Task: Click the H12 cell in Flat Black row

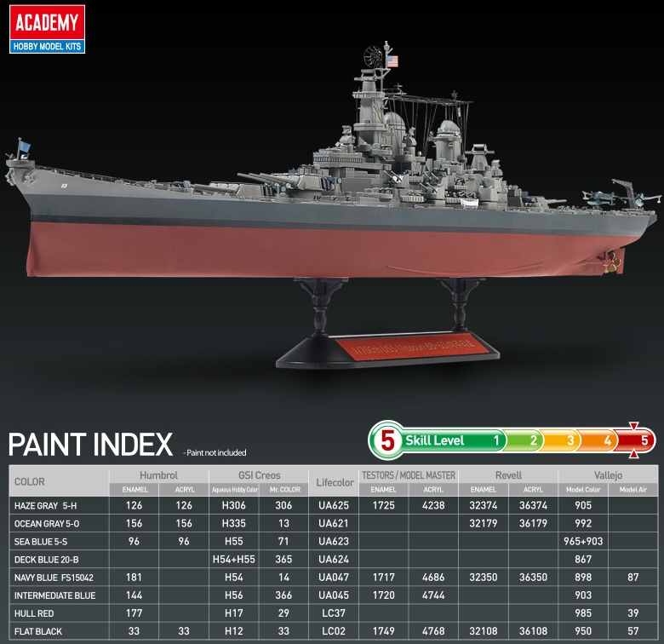Action: tap(234, 631)
